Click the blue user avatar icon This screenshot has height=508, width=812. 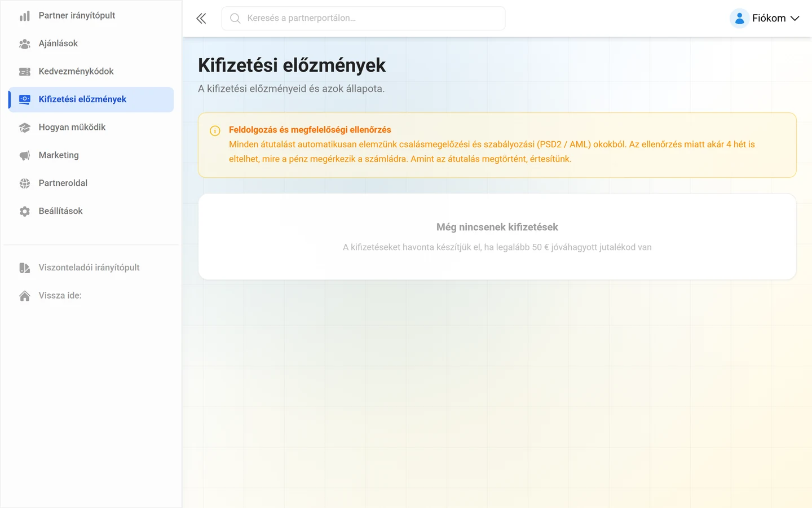pyautogui.click(x=739, y=19)
